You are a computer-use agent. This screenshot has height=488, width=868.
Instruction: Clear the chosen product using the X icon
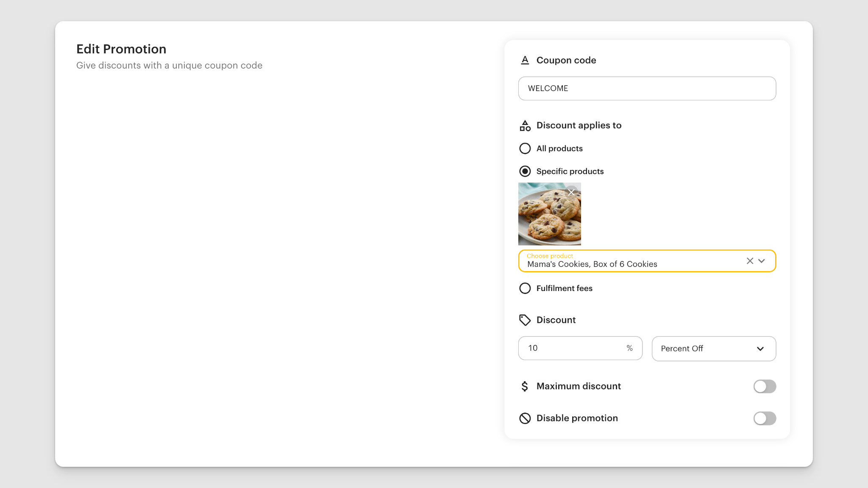[750, 261]
